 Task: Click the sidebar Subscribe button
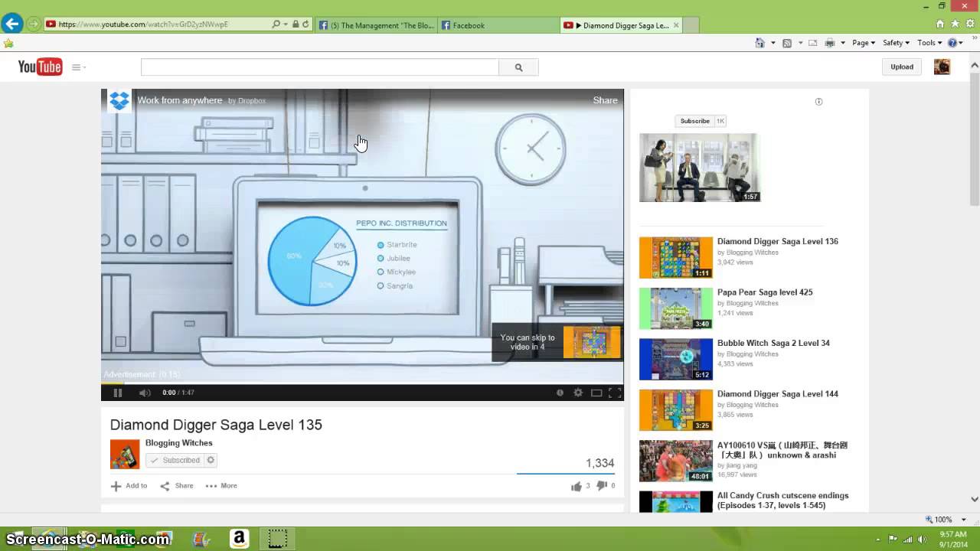[x=695, y=121]
